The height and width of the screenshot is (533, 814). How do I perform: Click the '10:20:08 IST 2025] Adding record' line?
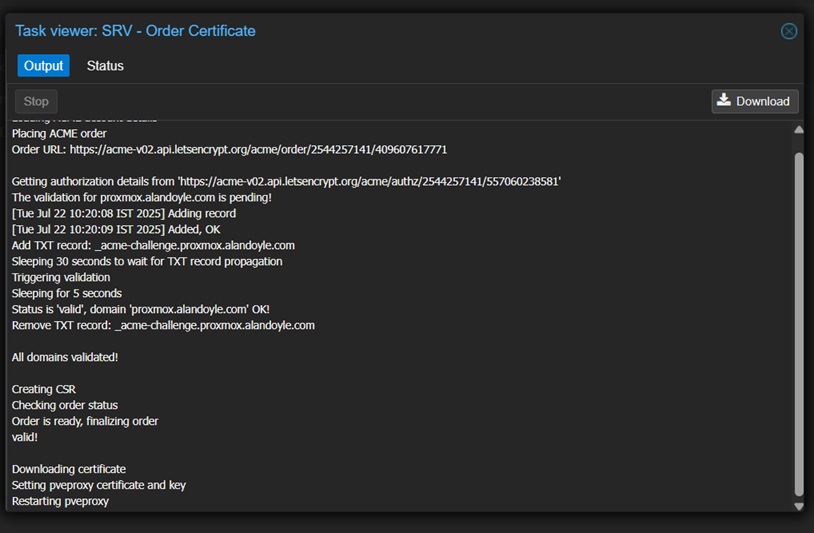[x=124, y=213]
